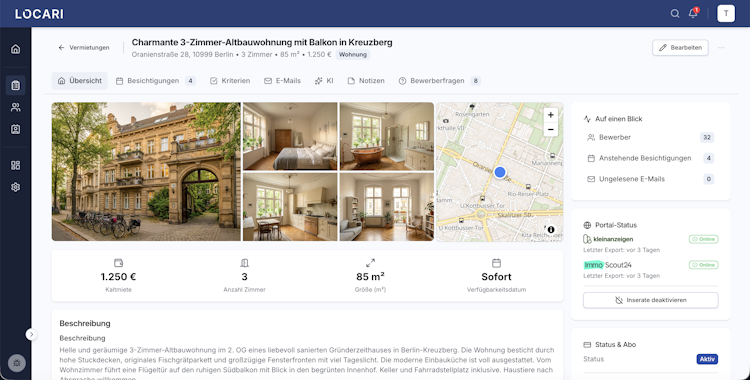Go to Home icon in sidebar
Screen dimensions: 750x380
[x=16, y=49]
